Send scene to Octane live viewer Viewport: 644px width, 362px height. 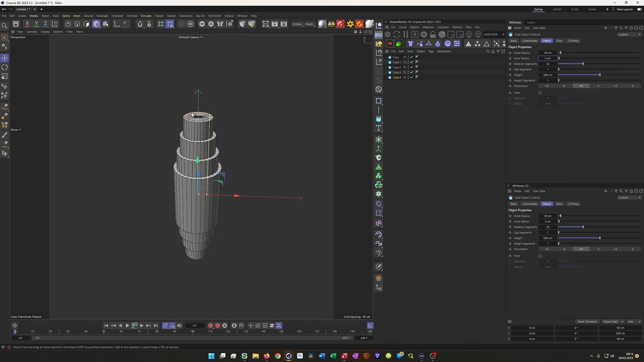(x=388, y=34)
